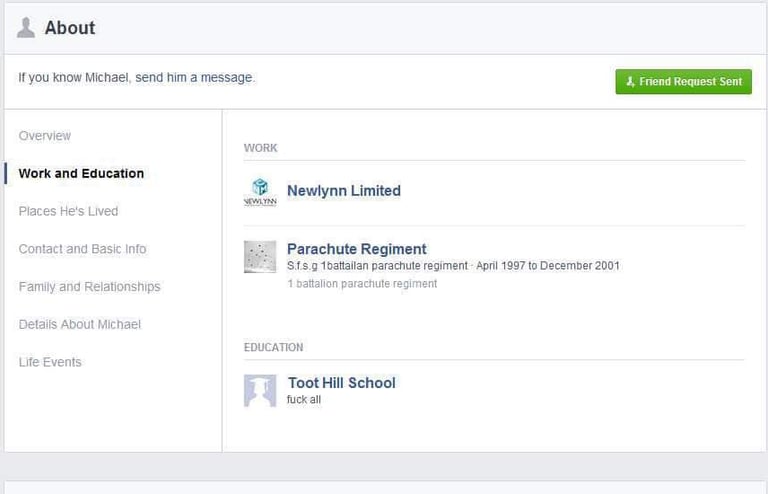Open Contact and Basic Info
Image resolution: width=768 pixels, height=494 pixels.
pos(82,249)
